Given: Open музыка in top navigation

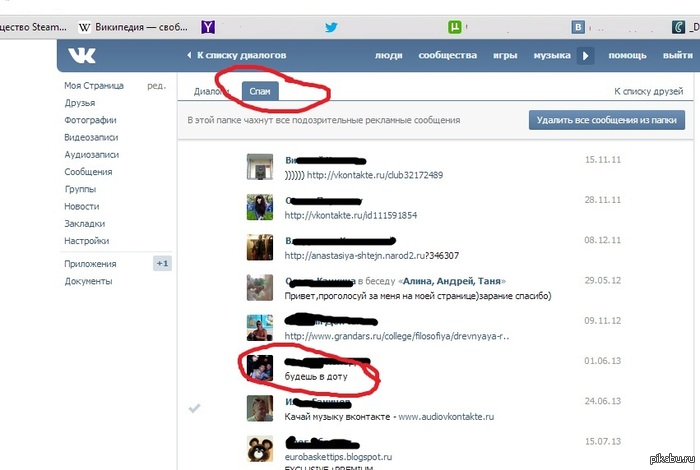Looking at the screenshot, I should [552, 55].
